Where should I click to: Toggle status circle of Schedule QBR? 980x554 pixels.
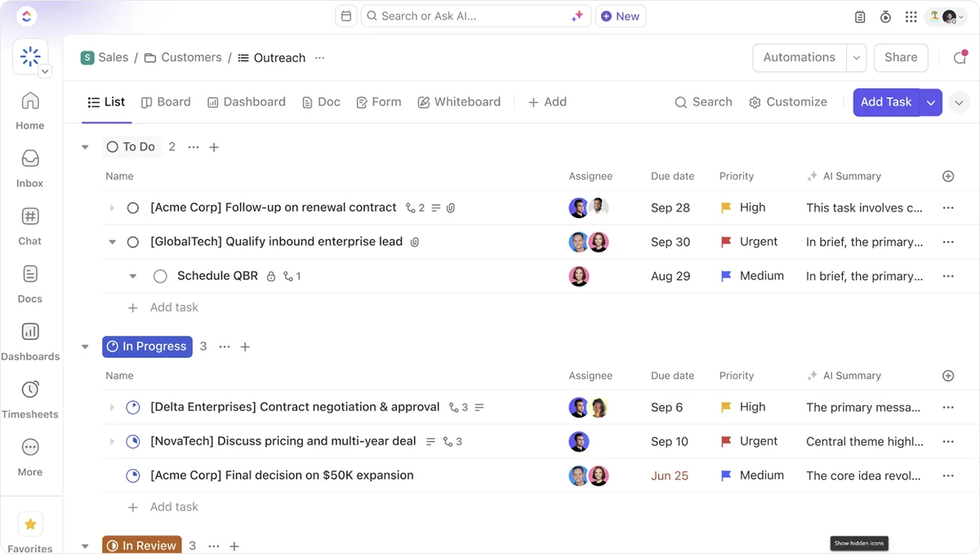(x=160, y=276)
